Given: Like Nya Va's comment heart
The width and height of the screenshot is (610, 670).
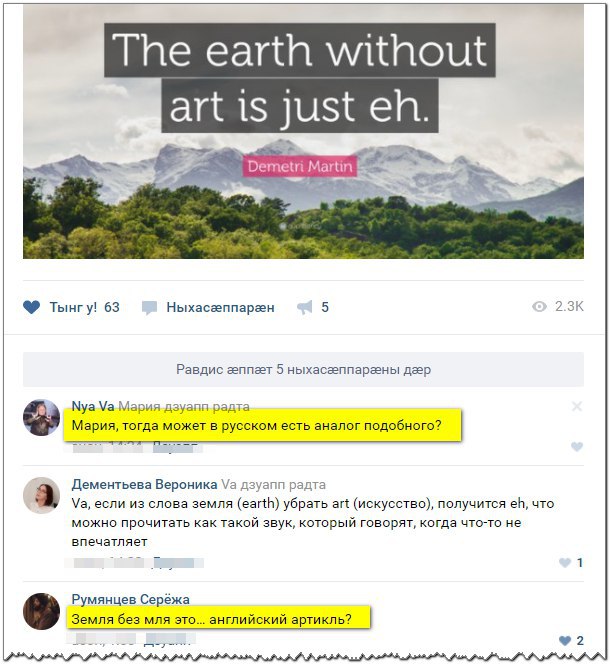Looking at the screenshot, I should [577, 447].
